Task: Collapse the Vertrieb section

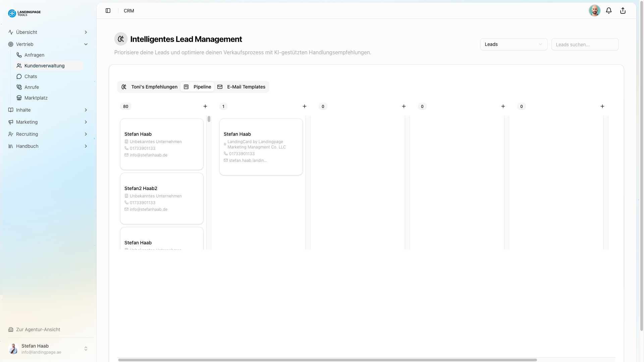Action: (x=86, y=44)
